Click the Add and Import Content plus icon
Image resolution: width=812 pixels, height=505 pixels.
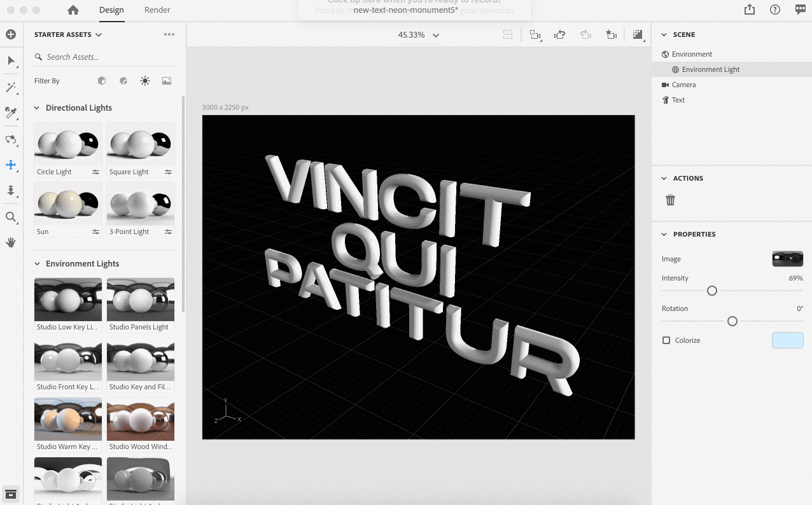(11, 34)
